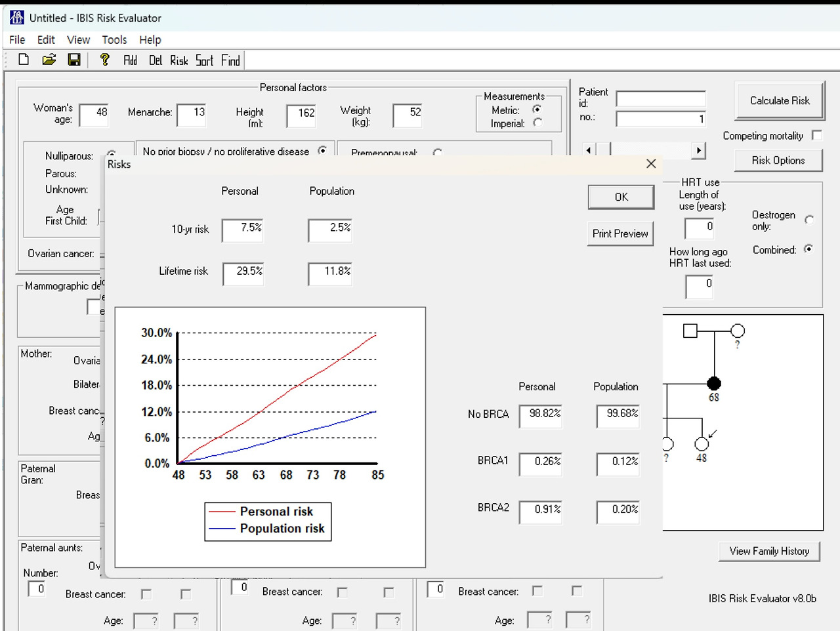This screenshot has height=631, width=840.
Task: Select the Imperial measurements radio button
Action: point(537,123)
